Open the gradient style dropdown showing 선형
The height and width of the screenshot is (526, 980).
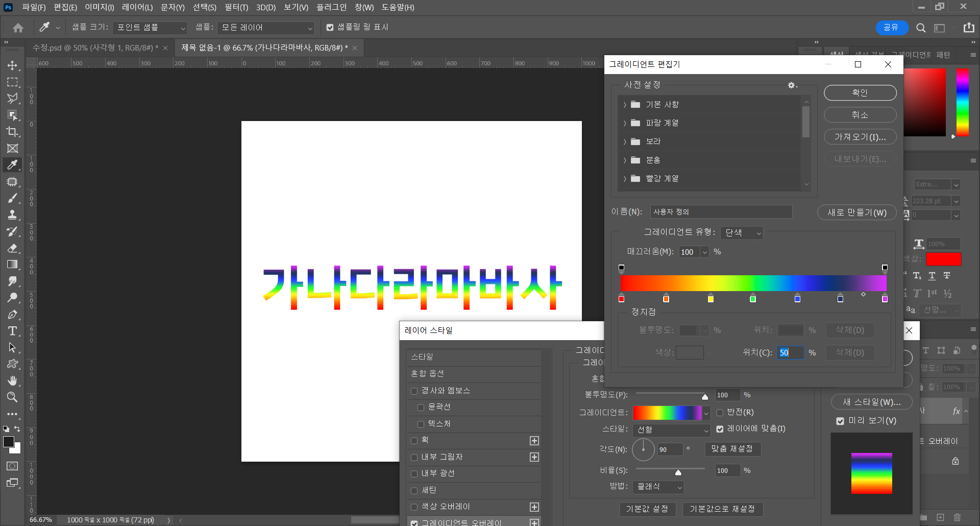click(672, 430)
